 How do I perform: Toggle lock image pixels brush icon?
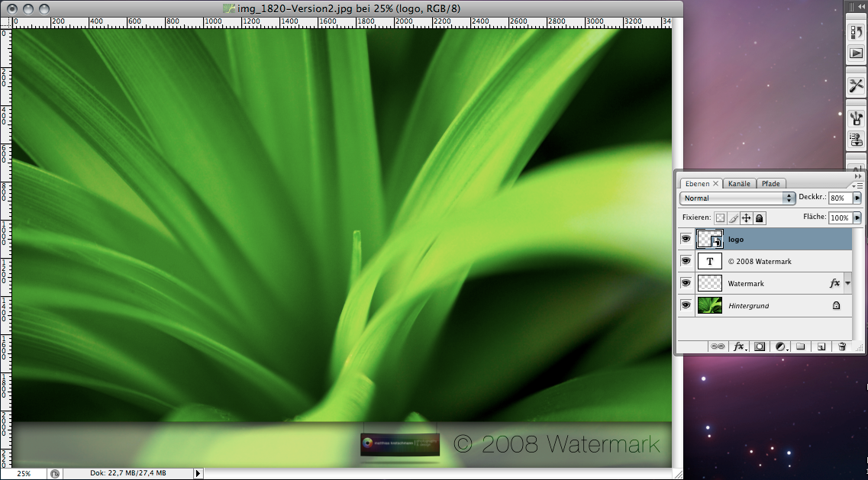click(x=733, y=218)
